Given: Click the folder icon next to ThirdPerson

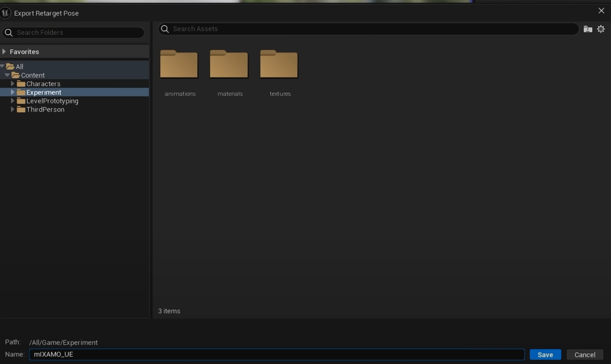Looking at the screenshot, I should click(21, 110).
